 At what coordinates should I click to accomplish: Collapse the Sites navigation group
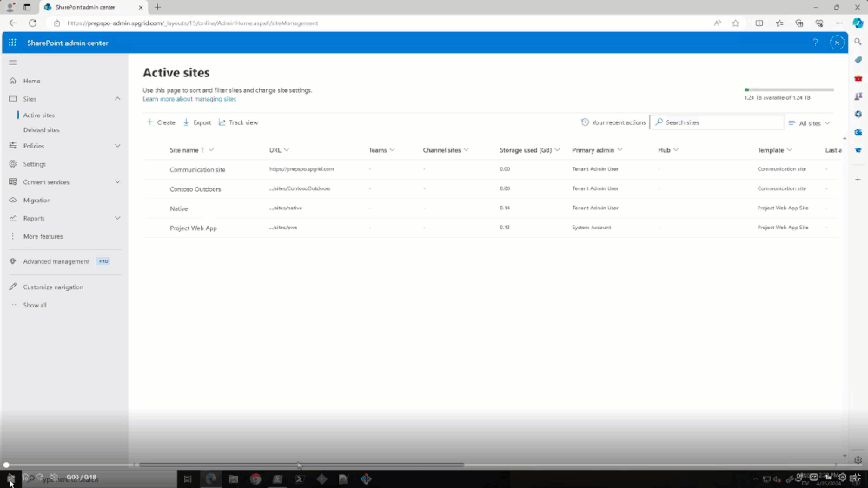click(x=117, y=98)
